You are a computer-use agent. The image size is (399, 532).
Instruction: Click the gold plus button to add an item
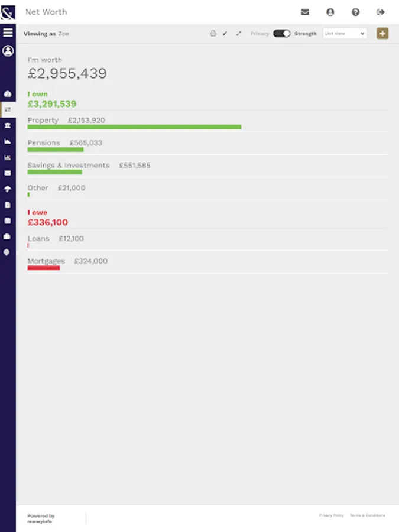pos(383,34)
